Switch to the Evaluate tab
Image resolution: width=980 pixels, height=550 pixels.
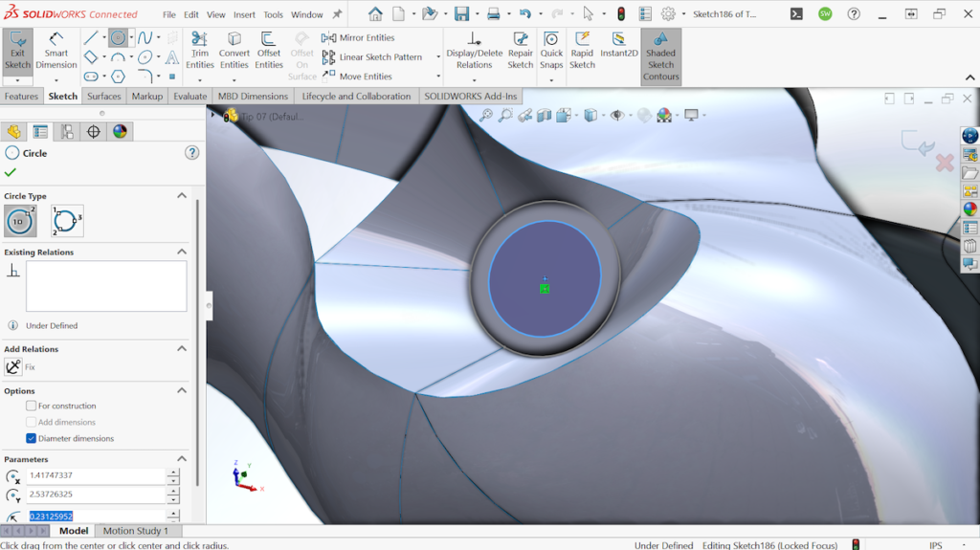point(190,97)
